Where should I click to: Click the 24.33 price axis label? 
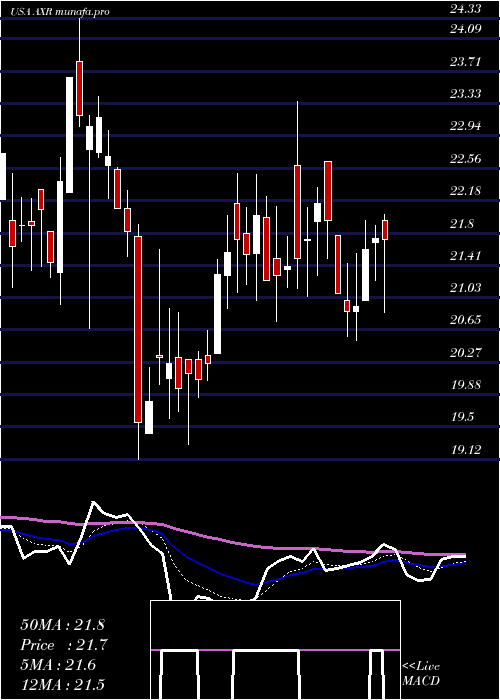coord(467,9)
